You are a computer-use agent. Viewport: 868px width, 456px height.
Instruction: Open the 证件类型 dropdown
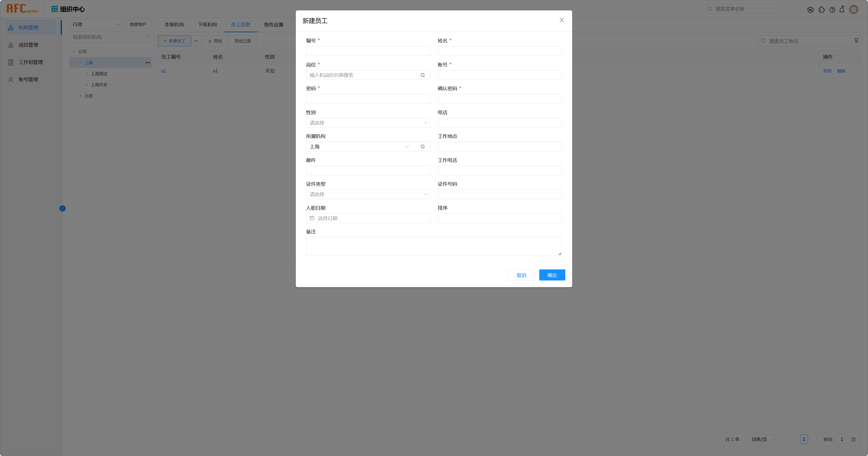tap(368, 194)
